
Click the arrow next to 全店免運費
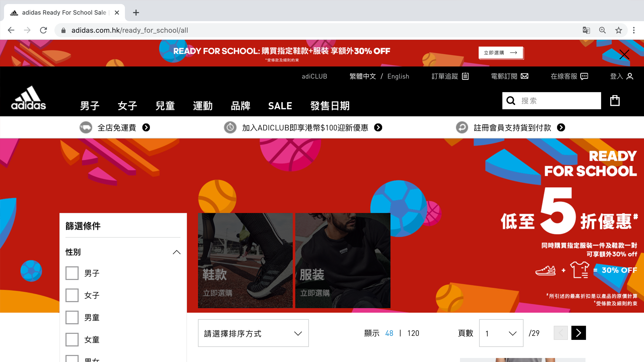tap(146, 127)
